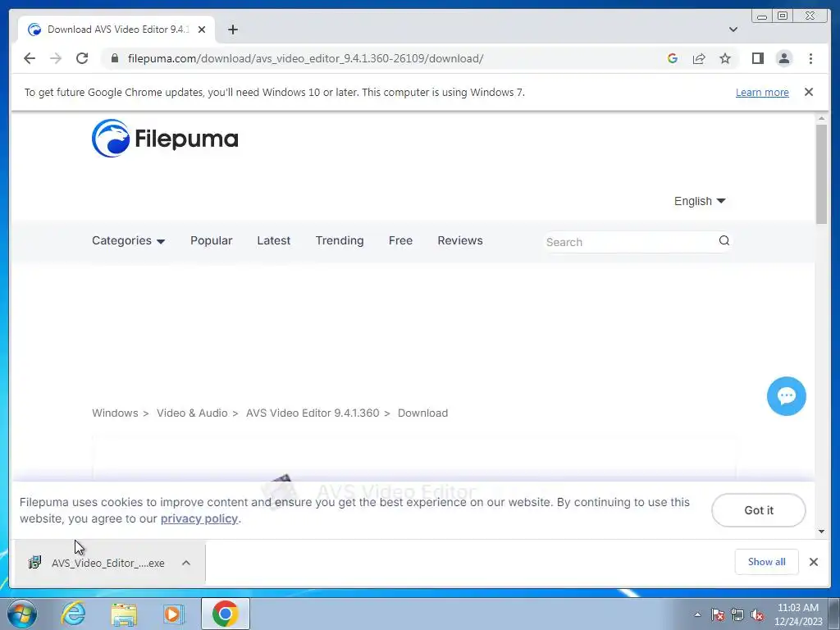Viewport: 840px width, 630px height.
Task: Open the privacy policy link
Action: (199, 518)
